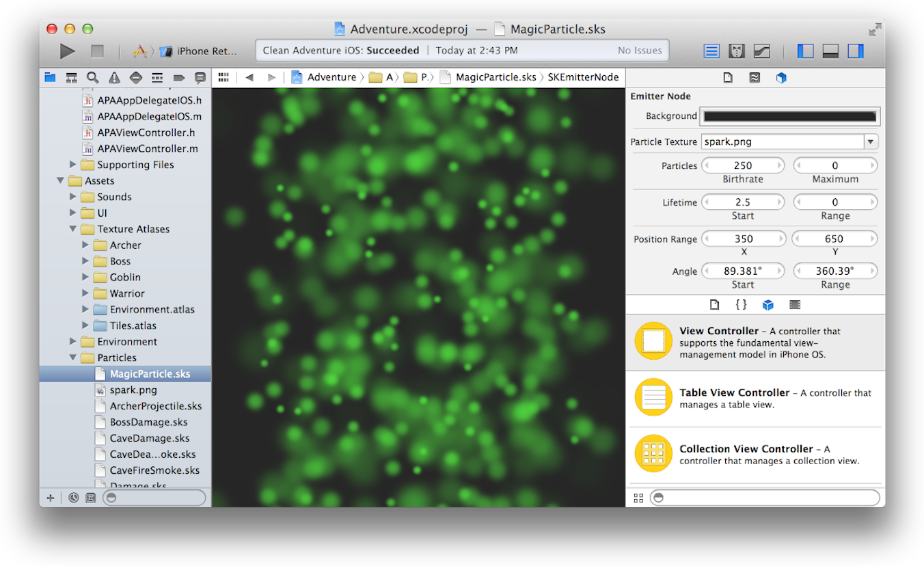Hide the utilities panel
Image resolution: width=924 pixels, height=566 pixels.
(x=855, y=51)
